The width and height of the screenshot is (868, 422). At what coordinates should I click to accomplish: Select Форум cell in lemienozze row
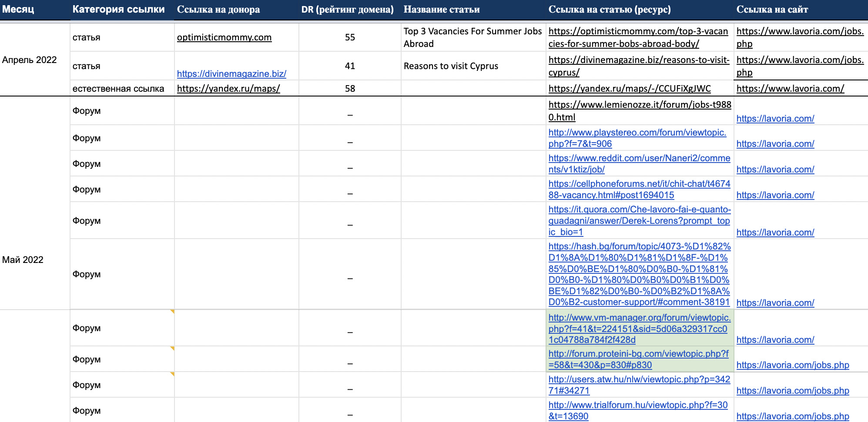(x=122, y=111)
